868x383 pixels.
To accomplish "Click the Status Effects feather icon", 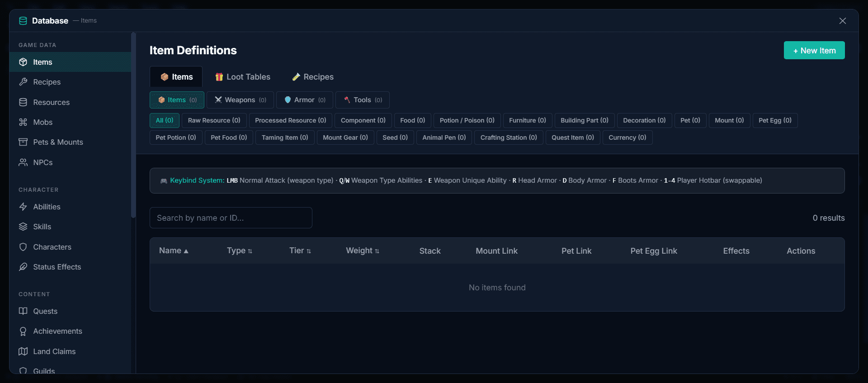I will 23,267.
